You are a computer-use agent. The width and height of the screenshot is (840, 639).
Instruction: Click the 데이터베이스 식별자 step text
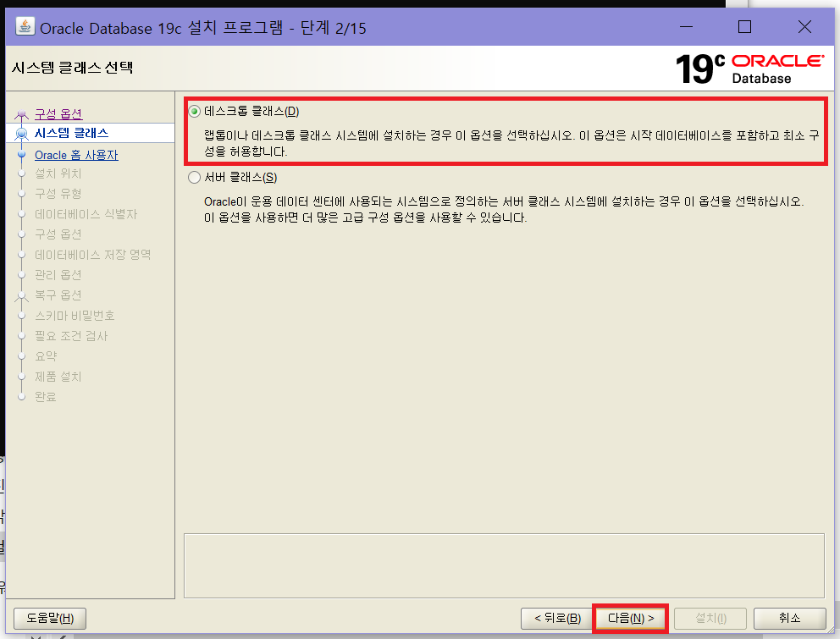(86, 214)
